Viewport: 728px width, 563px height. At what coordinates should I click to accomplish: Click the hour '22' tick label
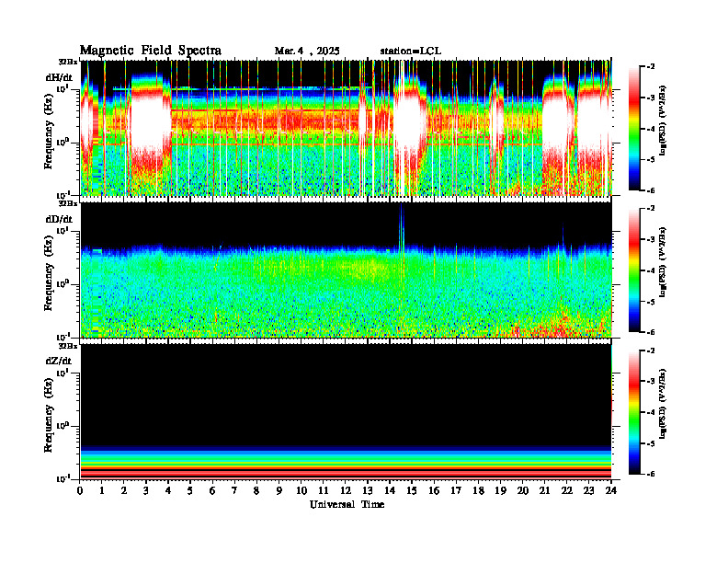(x=567, y=490)
